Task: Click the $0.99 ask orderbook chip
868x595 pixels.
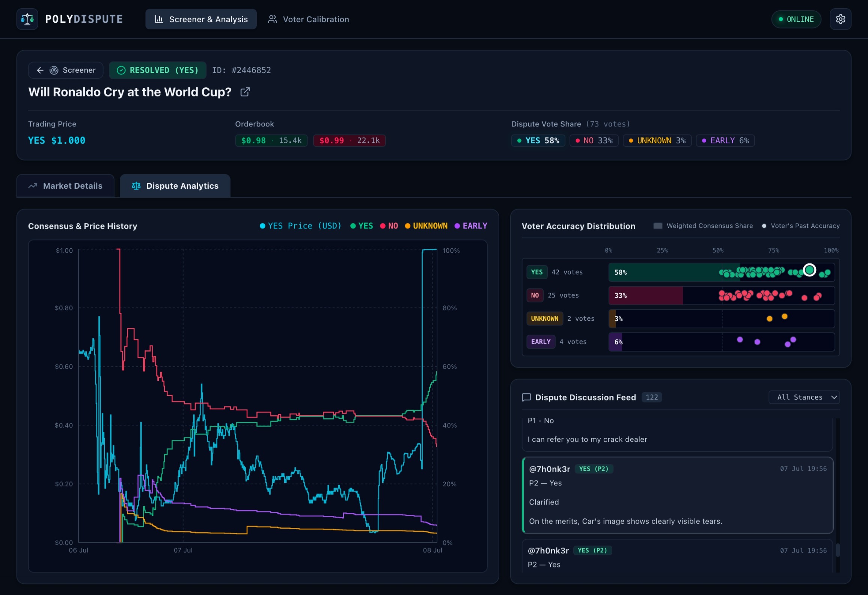Action: click(x=350, y=141)
